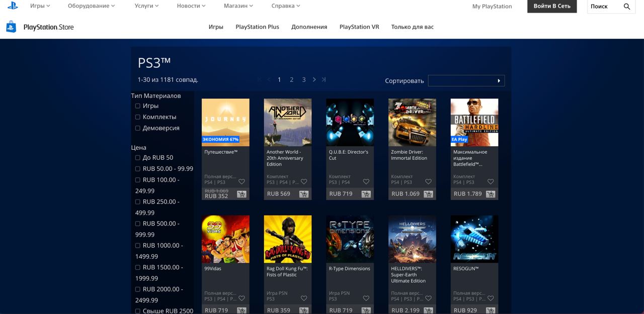Image resolution: width=644 pixels, height=314 pixels.
Task: Open the Rag Doll Kung Fu cover thumbnail
Action: (288, 239)
